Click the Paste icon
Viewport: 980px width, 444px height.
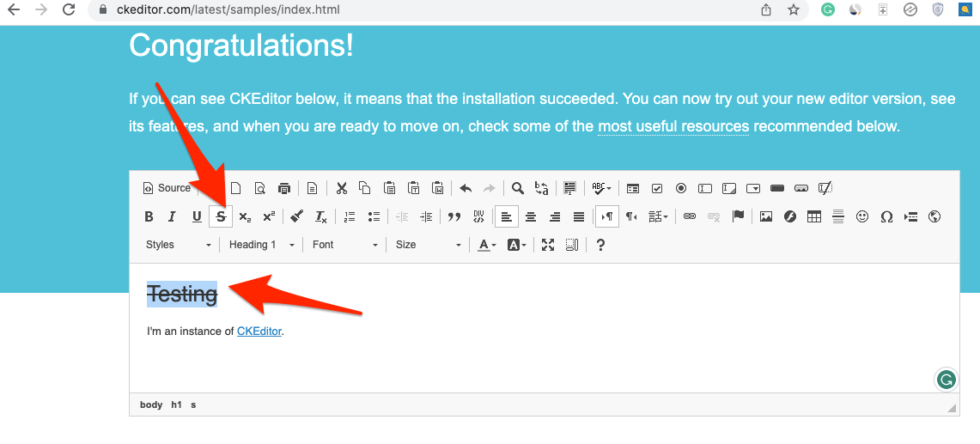[x=389, y=187]
